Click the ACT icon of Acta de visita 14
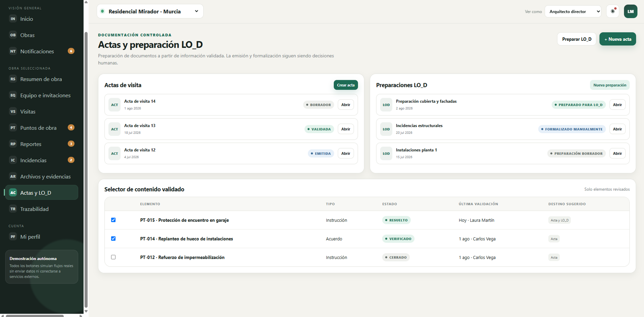This screenshot has width=644, height=317. click(114, 105)
